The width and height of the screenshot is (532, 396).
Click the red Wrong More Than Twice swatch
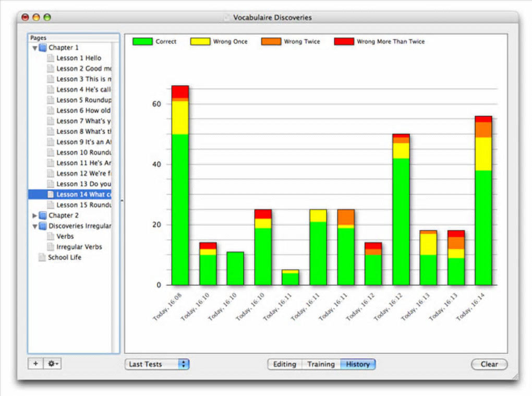[344, 41]
